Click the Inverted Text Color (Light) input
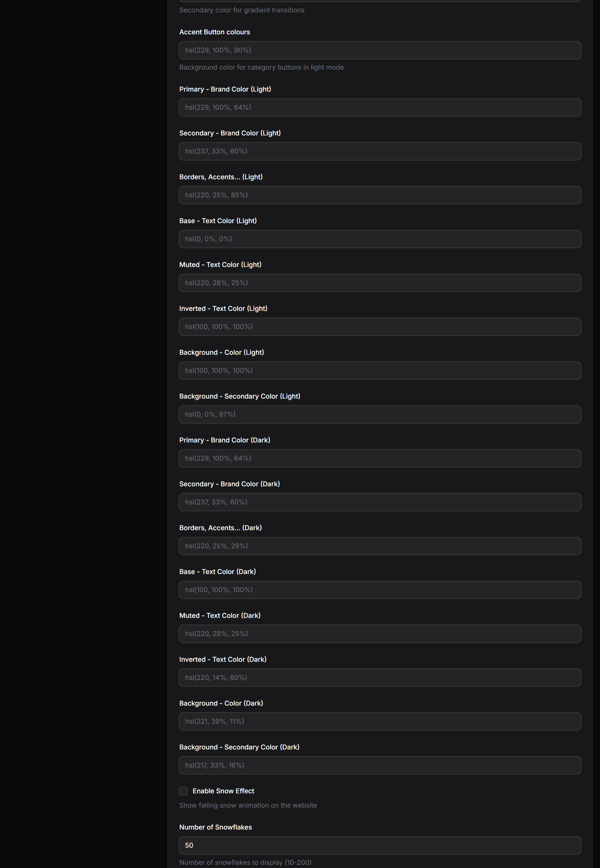The height and width of the screenshot is (868, 600). [380, 327]
